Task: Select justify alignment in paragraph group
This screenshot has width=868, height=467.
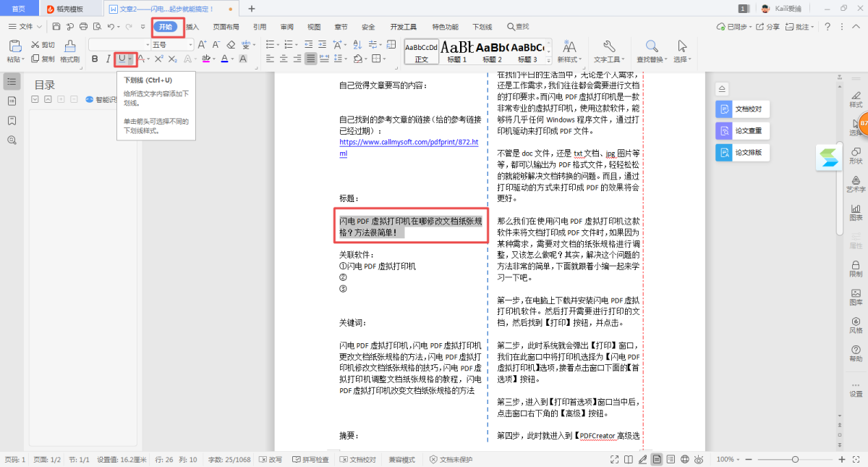Action: (310, 59)
